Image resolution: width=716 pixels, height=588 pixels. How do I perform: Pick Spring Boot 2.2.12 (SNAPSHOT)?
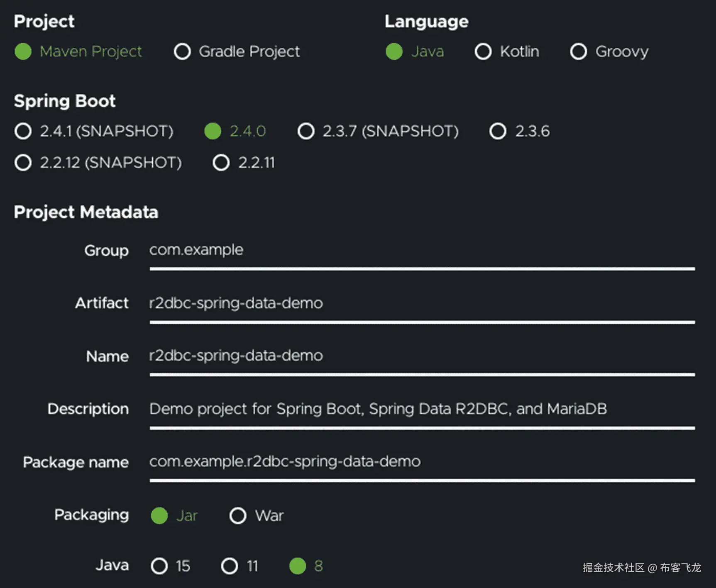point(23,163)
